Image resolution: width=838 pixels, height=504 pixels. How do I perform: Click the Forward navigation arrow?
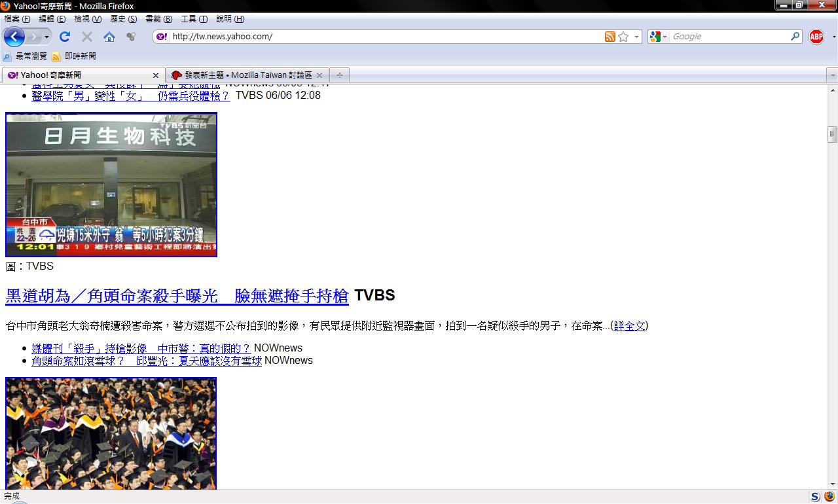[x=35, y=37]
